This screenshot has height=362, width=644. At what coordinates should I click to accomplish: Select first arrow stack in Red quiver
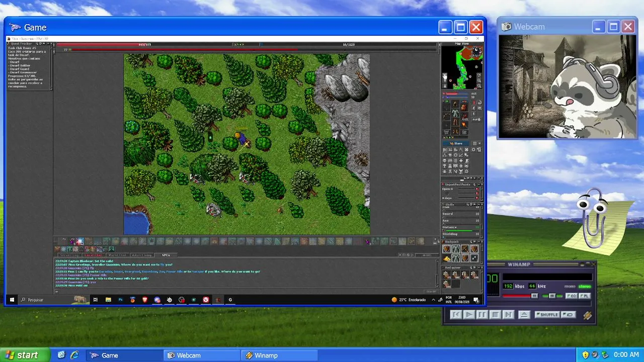click(x=446, y=275)
